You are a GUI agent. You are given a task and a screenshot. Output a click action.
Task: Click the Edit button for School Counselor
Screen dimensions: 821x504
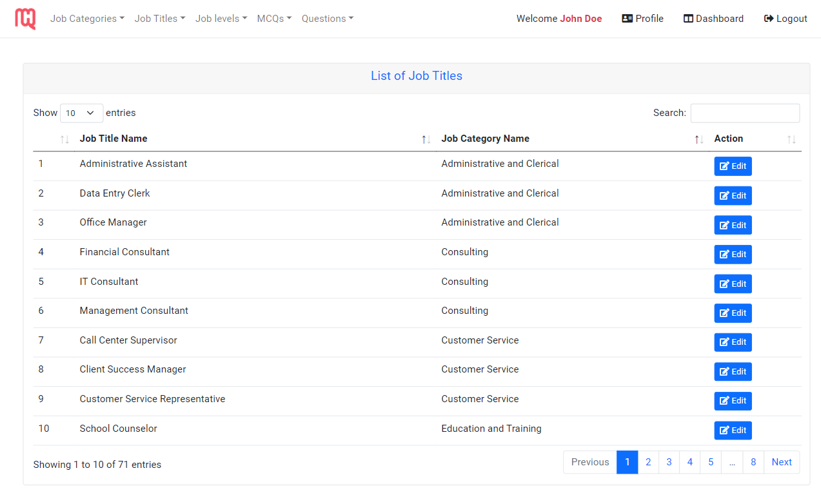pos(733,430)
